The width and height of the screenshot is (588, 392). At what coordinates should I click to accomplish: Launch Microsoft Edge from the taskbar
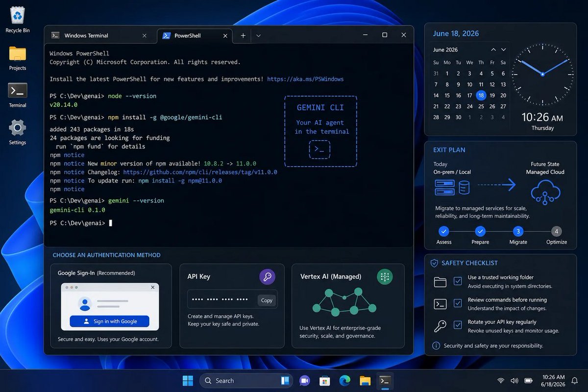coord(344,381)
